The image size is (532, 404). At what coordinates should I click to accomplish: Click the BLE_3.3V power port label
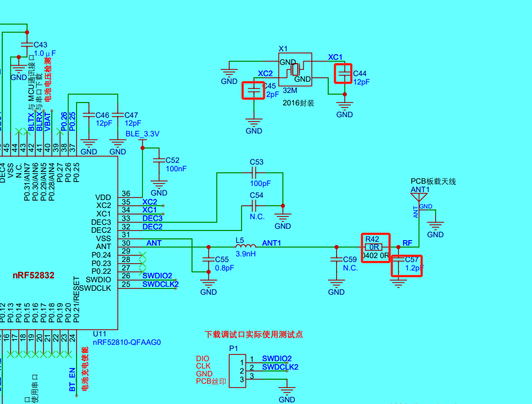click(142, 134)
